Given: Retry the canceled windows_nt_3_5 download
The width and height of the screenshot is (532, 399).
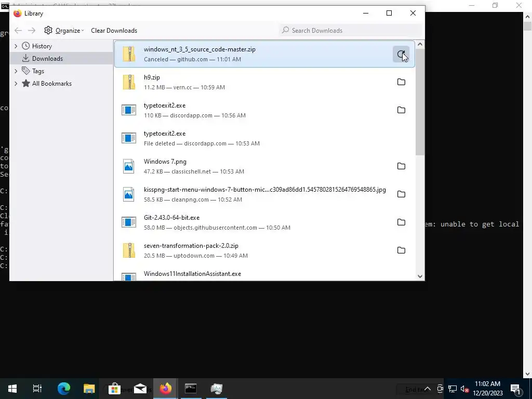Looking at the screenshot, I should tap(401, 54).
